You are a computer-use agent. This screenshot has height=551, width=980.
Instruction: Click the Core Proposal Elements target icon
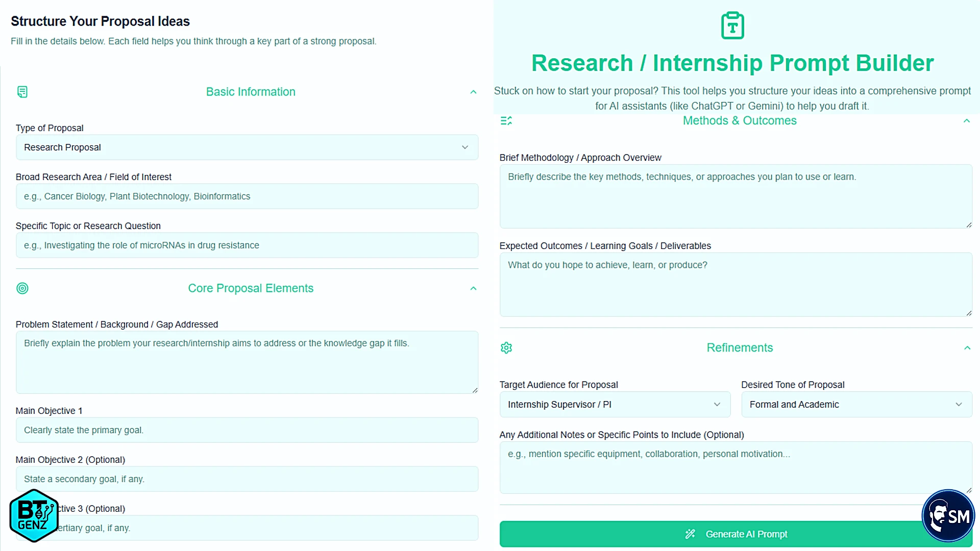tap(22, 288)
